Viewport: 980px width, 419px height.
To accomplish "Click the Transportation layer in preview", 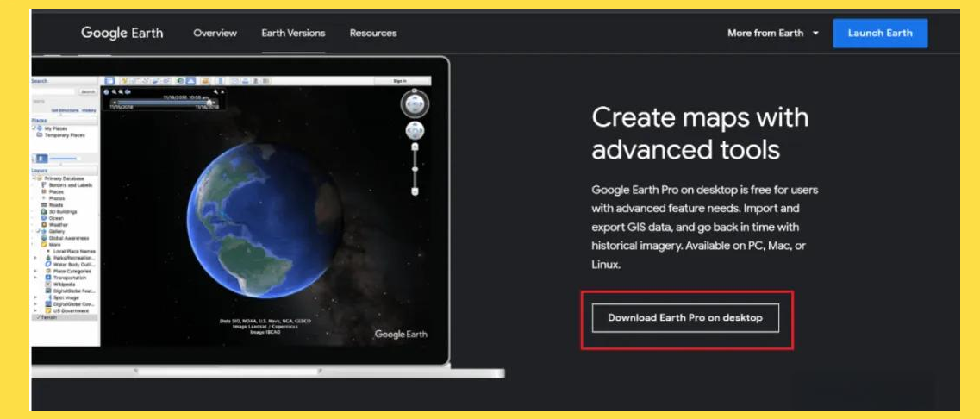I will click(x=65, y=278).
